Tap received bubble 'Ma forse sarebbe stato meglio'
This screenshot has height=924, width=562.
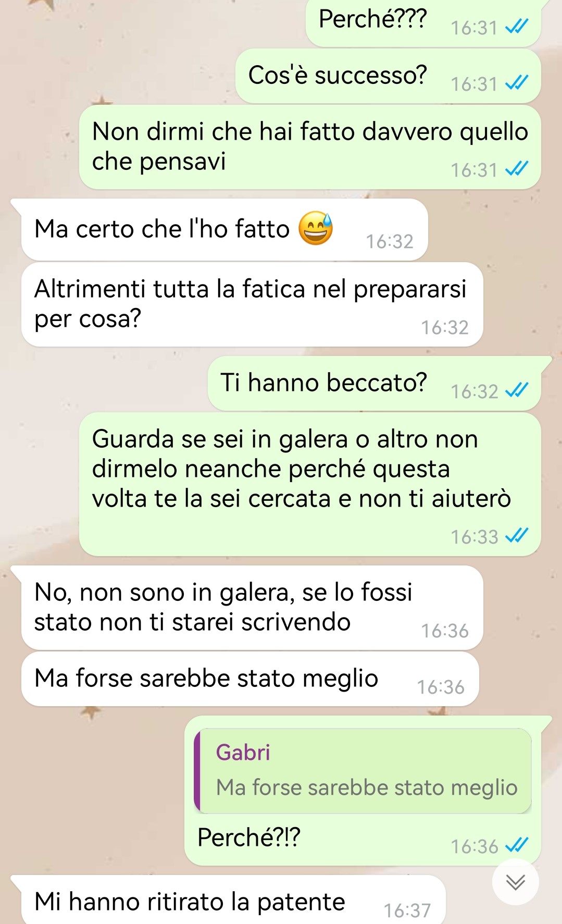(x=250, y=679)
